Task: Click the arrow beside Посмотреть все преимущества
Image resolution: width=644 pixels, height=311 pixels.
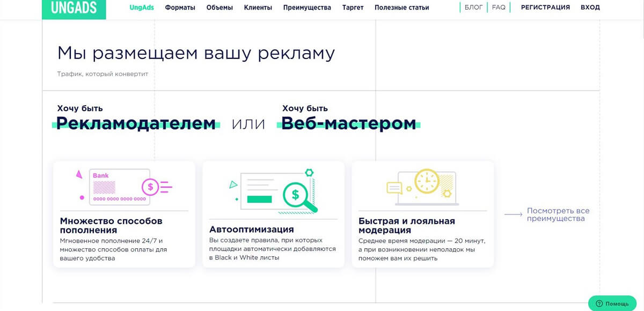Action: click(513, 214)
